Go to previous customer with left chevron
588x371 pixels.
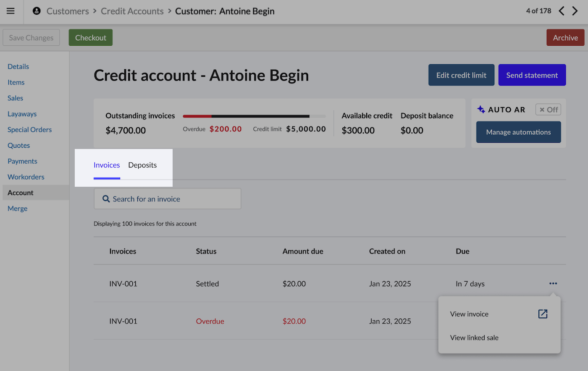tap(562, 11)
